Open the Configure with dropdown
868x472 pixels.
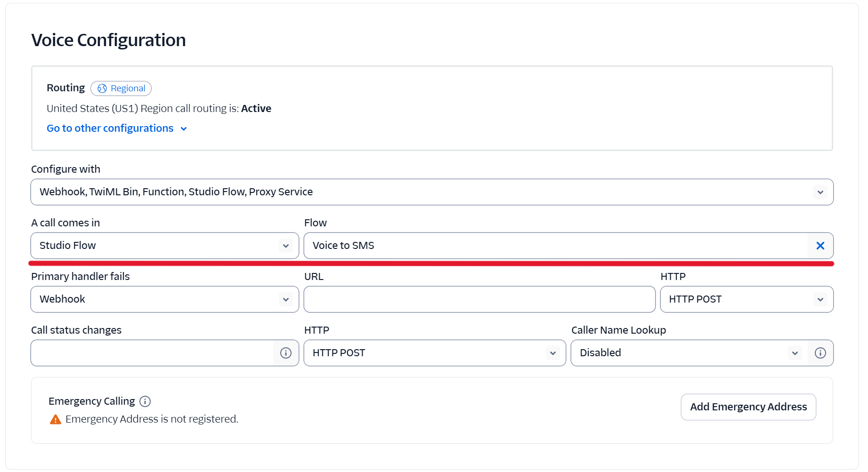432,192
